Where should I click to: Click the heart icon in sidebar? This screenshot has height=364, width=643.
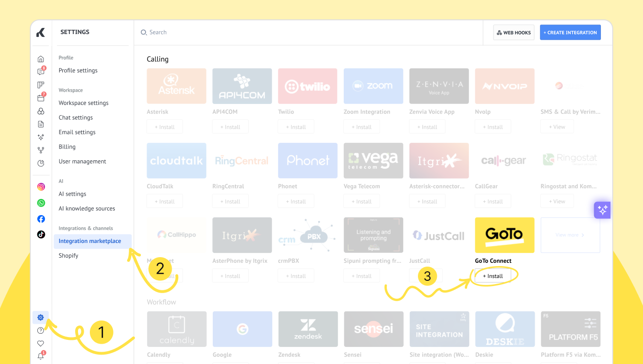click(x=41, y=343)
